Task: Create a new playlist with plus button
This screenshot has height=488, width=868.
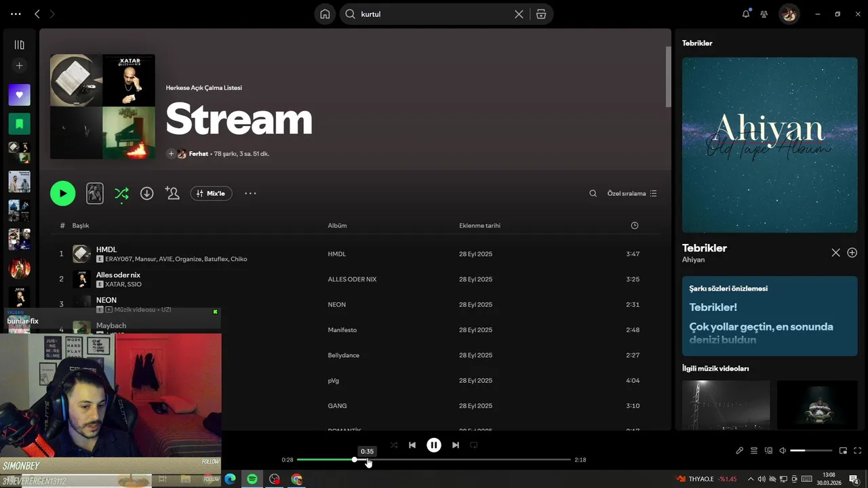Action: tap(19, 66)
